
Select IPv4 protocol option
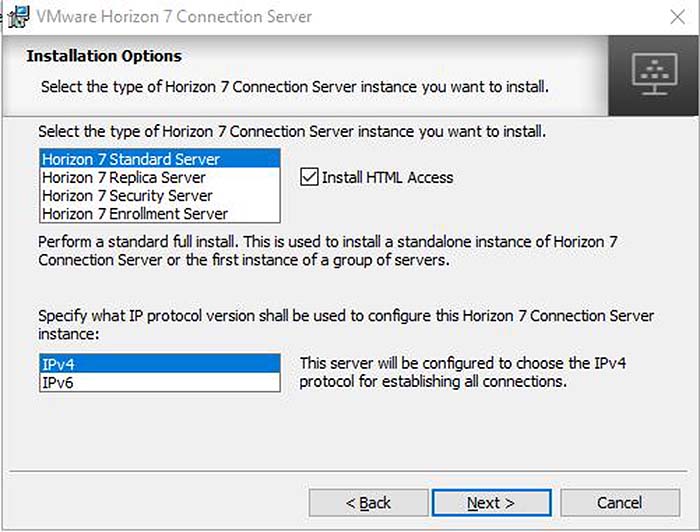[160, 364]
